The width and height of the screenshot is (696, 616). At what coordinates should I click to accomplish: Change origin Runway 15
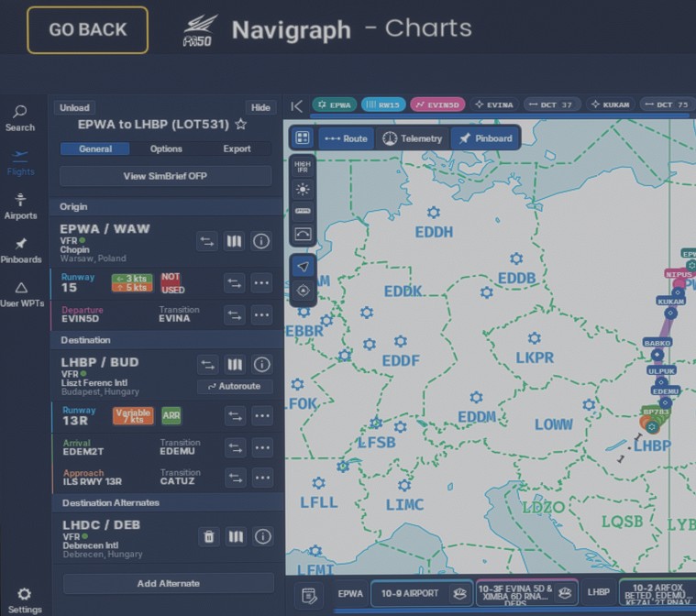(x=235, y=283)
